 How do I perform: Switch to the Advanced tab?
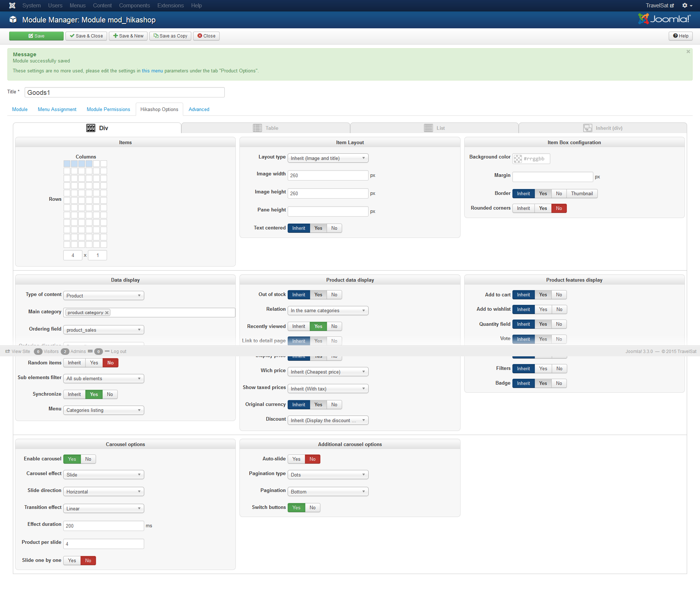click(199, 110)
